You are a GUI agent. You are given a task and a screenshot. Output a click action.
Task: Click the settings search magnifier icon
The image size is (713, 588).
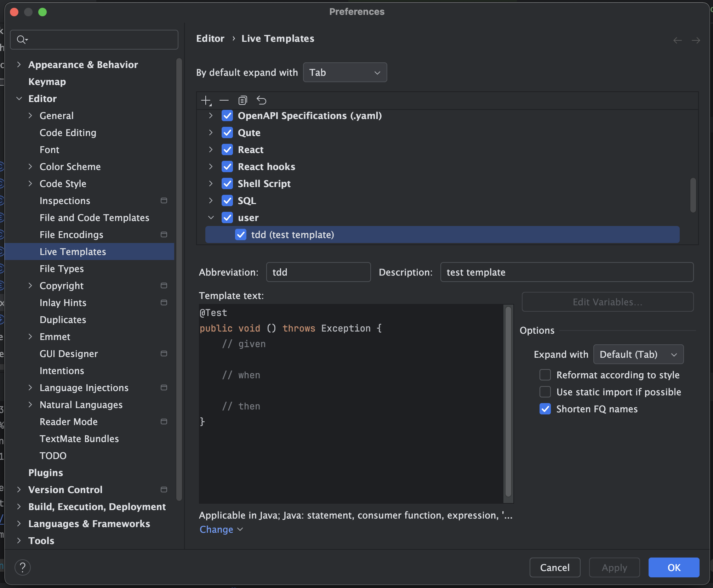[22, 40]
